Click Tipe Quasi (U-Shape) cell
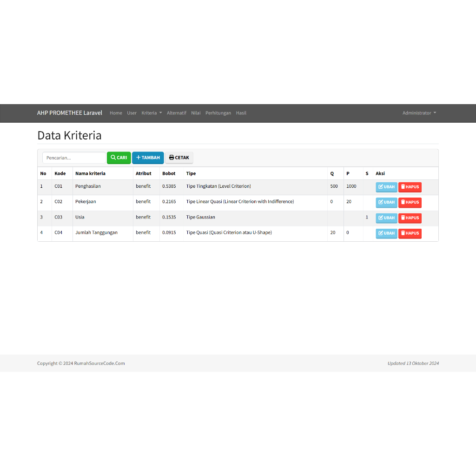 pyautogui.click(x=229, y=233)
